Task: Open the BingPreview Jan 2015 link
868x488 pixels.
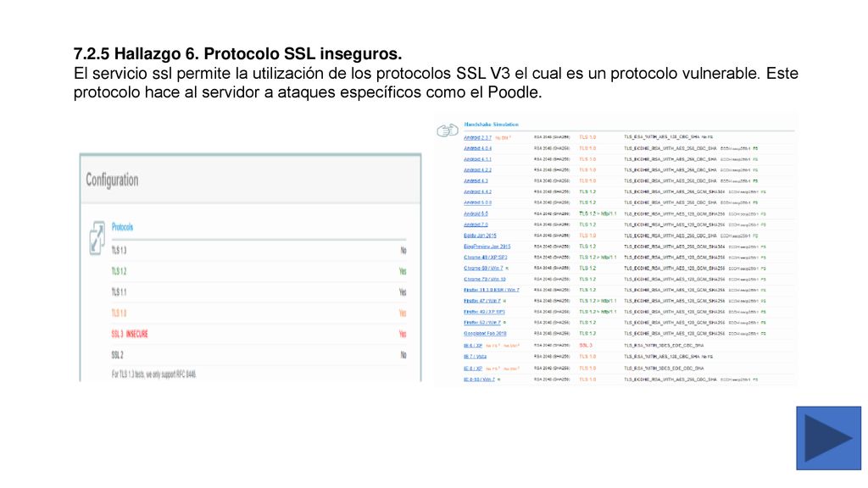Action: pyautogui.click(x=487, y=247)
